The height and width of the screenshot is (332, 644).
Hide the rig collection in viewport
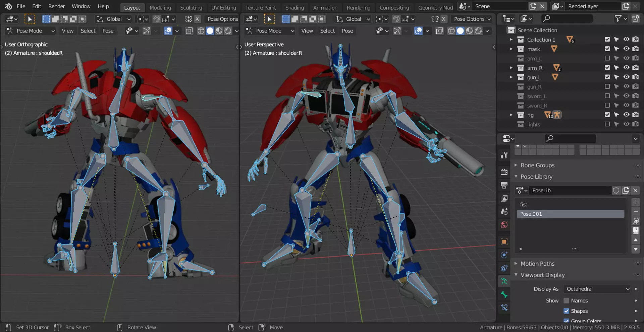[626, 115]
